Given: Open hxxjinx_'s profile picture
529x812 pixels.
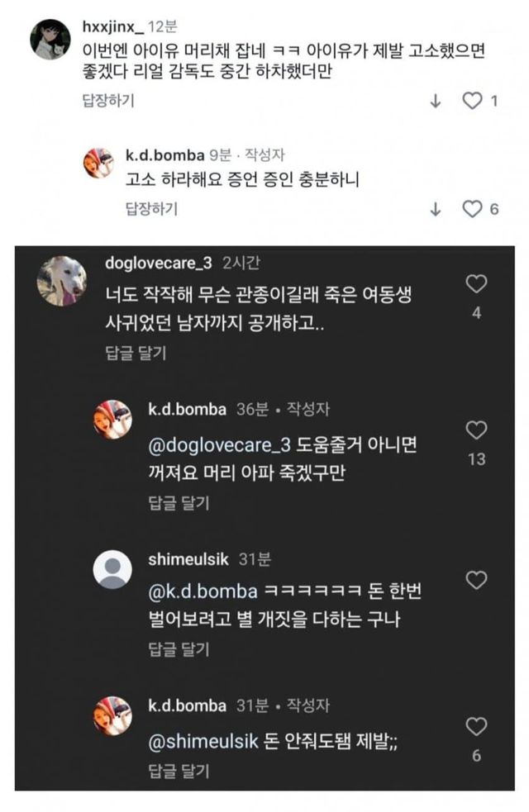Looking at the screenshot, I should (50, 39).
